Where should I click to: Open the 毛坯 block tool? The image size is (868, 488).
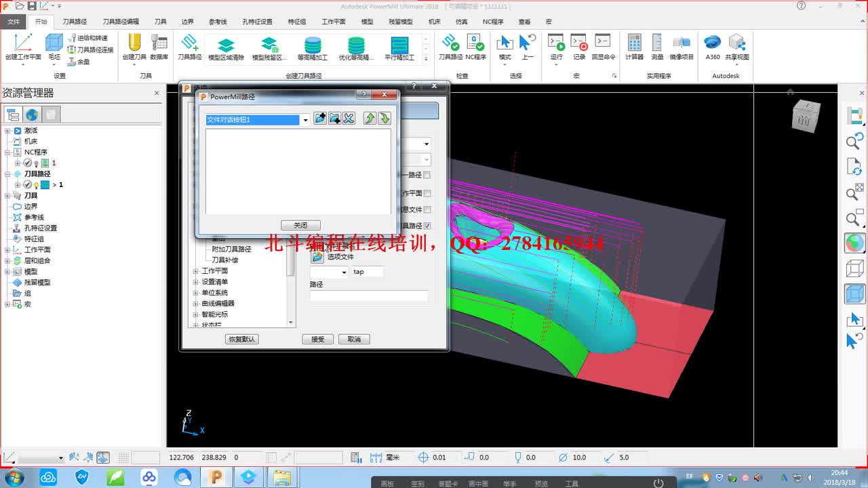coord(54,47)
